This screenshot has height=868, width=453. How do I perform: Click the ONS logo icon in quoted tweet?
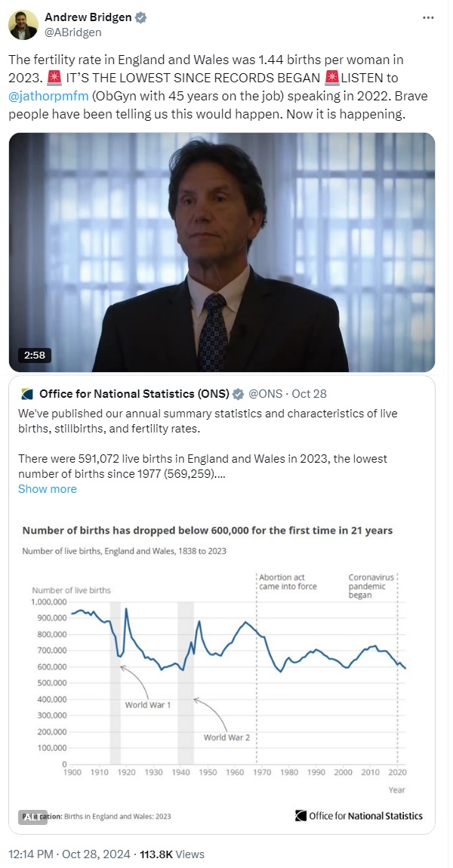point(26,394)
